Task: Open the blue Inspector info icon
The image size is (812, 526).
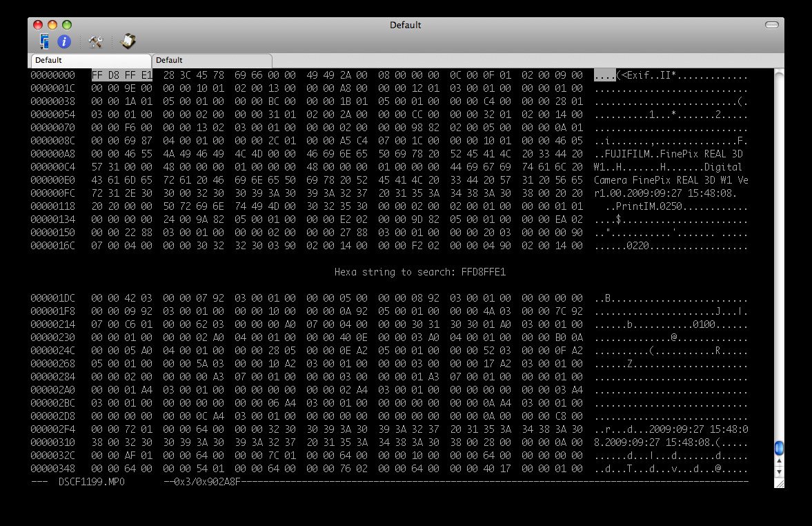Action: pyautogui.click(x=64, y=41)
